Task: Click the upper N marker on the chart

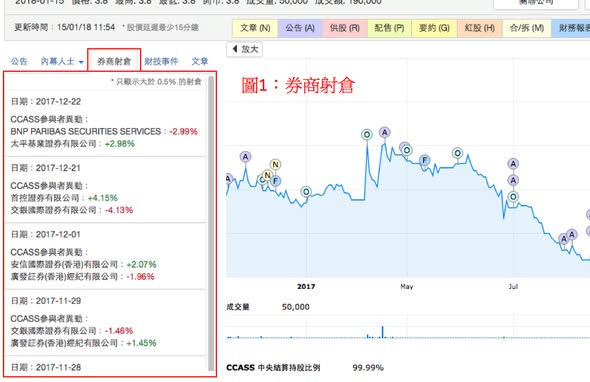Action: tap(275, 164)
